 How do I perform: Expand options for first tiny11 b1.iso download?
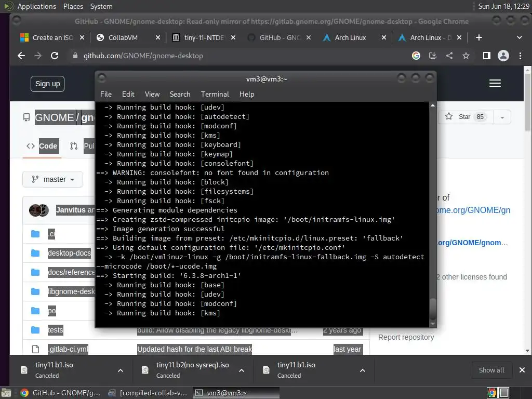[x=121, y=370]
